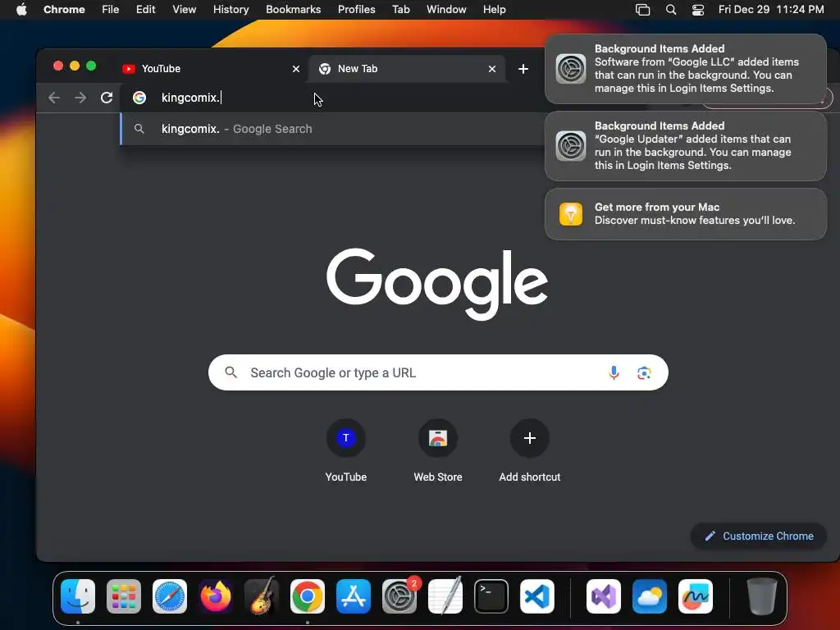840x630 pixels.
Task: Close the YouTube tab
Action: (x=295, y=69)
